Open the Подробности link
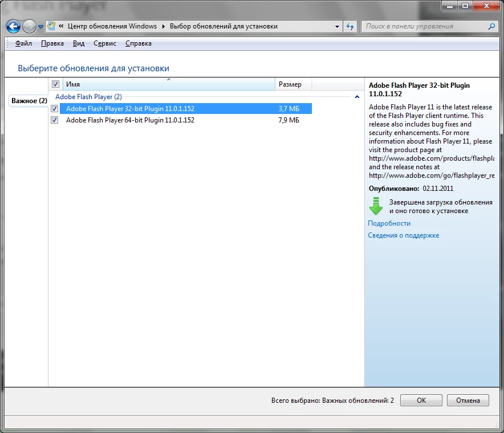Image resolution: width=504 pixels, height=433 pixels. 389,223
